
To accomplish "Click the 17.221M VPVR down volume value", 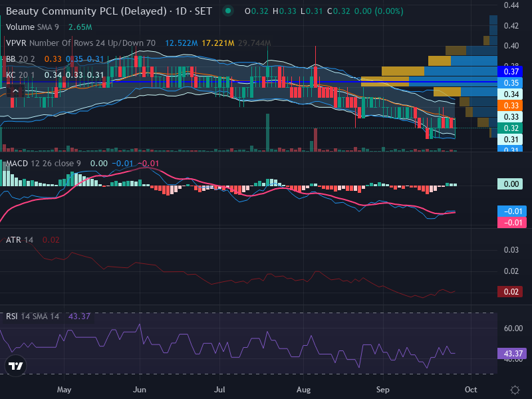I will tap(218, 43).
